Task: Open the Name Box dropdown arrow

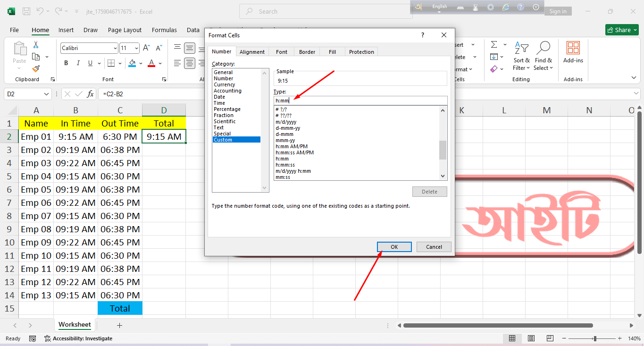Action: pos(46,94)
